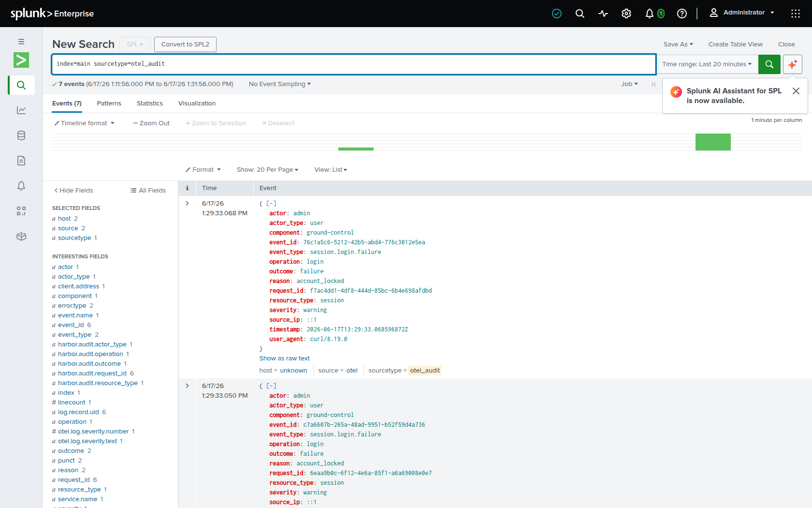The image size is (812, 508).
Task: Open the Splunk Enterprise home logo
Action: point(52,14)
